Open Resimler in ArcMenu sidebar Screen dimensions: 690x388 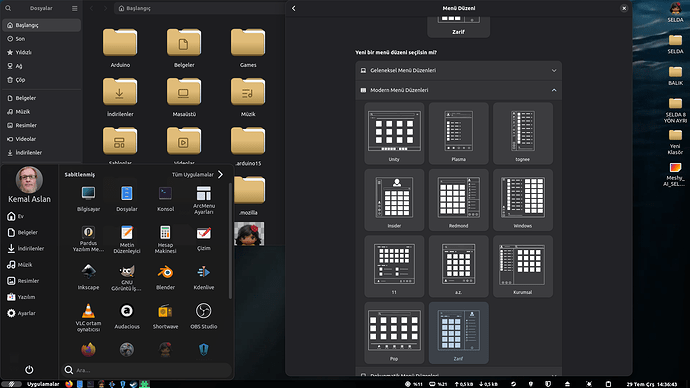click(x=23, y=281)
